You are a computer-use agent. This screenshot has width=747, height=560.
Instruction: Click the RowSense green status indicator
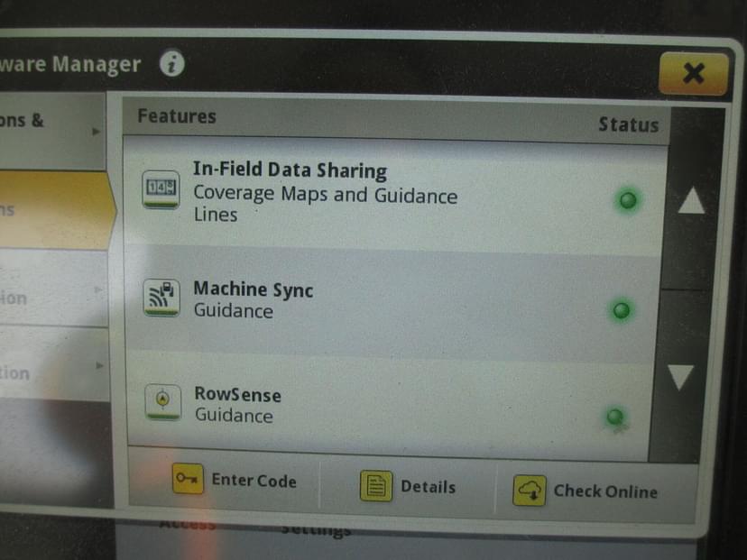tap(614, 416)
